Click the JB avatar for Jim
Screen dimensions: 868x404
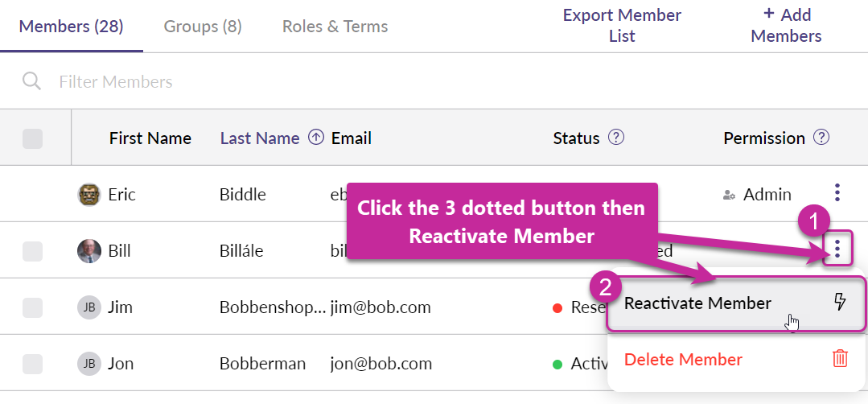(x=88, y=307)
